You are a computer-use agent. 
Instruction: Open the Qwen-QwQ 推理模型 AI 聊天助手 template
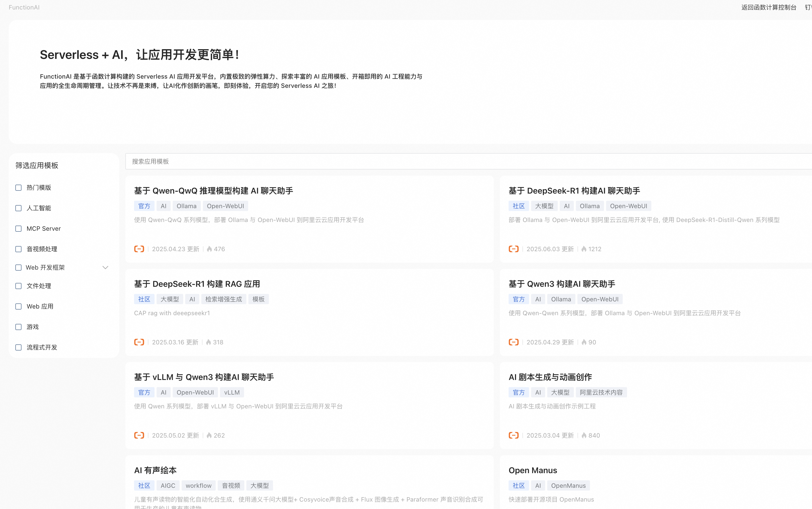point(214,191)
